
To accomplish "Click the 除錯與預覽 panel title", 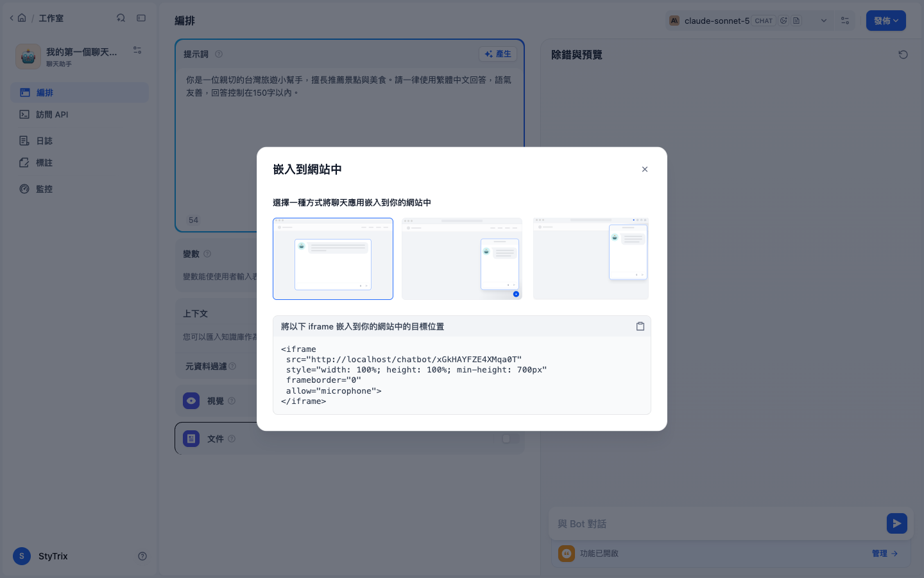I will pyautogui.click(x=577, y=55).
